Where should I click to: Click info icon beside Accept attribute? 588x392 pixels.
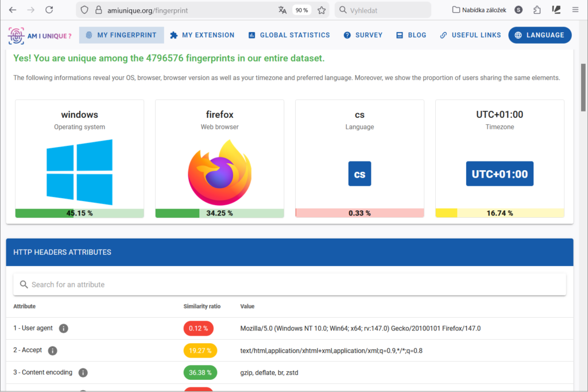point(53,351)
